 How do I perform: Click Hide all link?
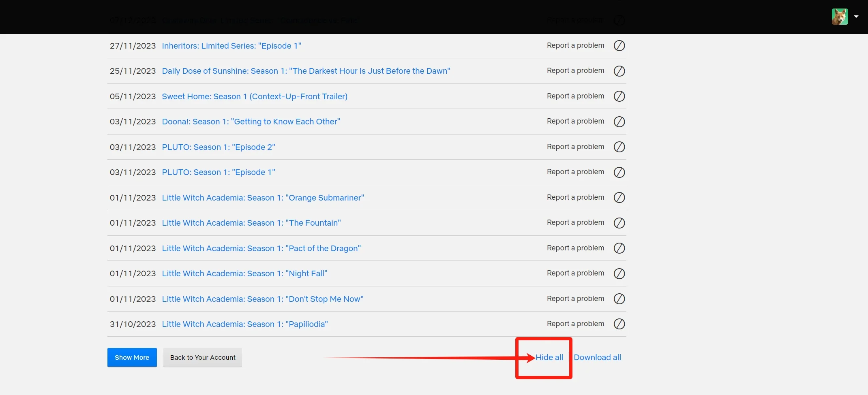tap(549, 357)
